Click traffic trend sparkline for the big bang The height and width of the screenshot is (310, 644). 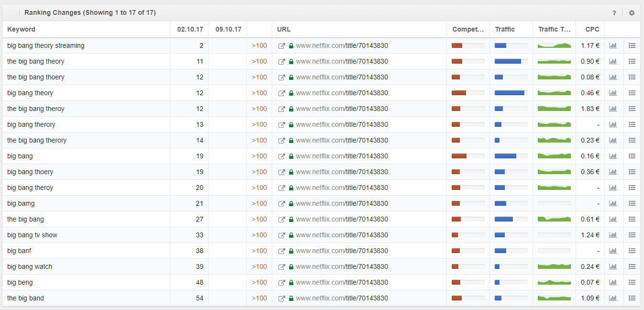tap(554, 219)
